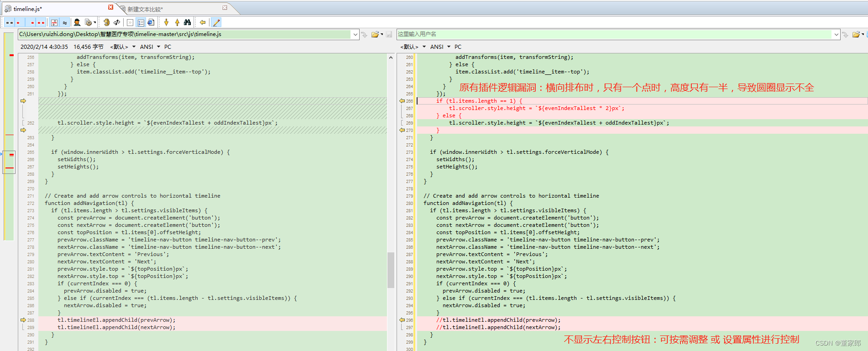Click the right pane browse arrow icon
This screenshot has width=868, height=351.
click(845, 35)
